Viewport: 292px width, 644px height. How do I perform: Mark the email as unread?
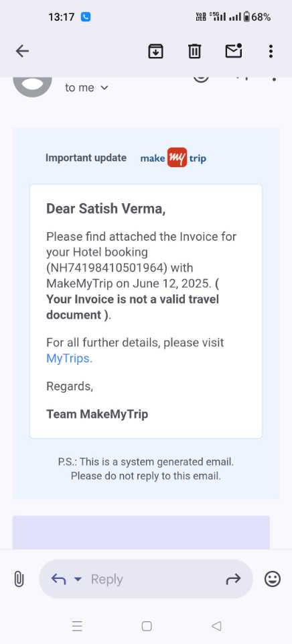pyautogui.click(x=234, y=51)
